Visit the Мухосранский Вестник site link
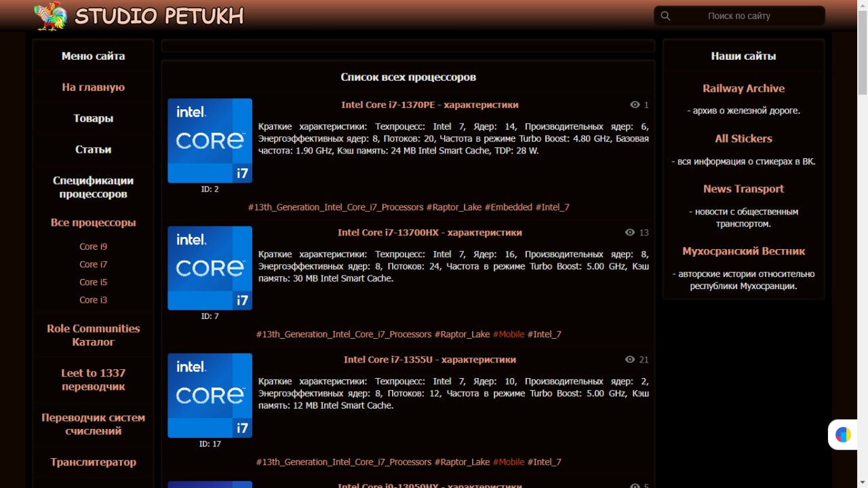868x488 pixels. tap(744, 251)
